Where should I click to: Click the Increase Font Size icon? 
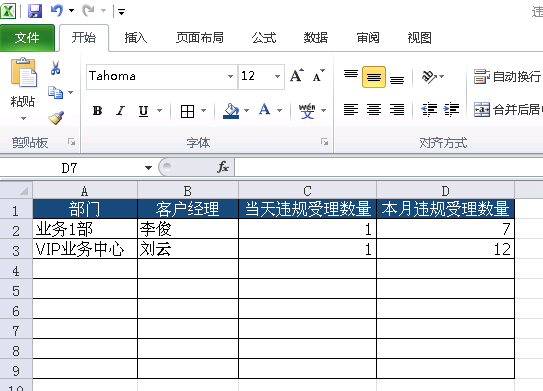pos(297,75)
